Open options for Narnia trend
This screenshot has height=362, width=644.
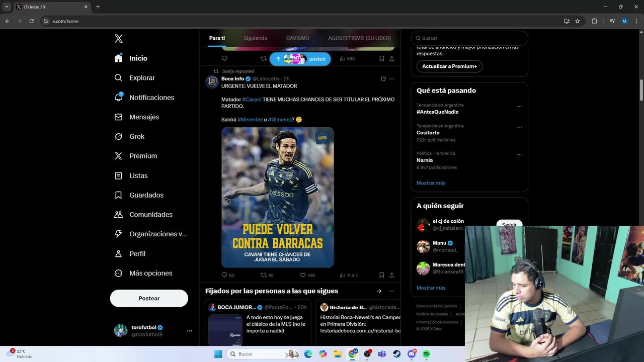click(519, 155)
